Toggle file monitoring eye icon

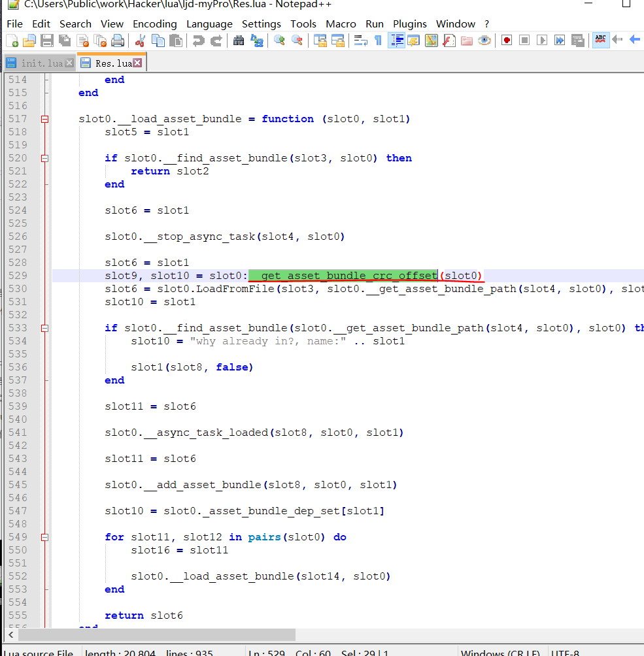pos(484,41)
